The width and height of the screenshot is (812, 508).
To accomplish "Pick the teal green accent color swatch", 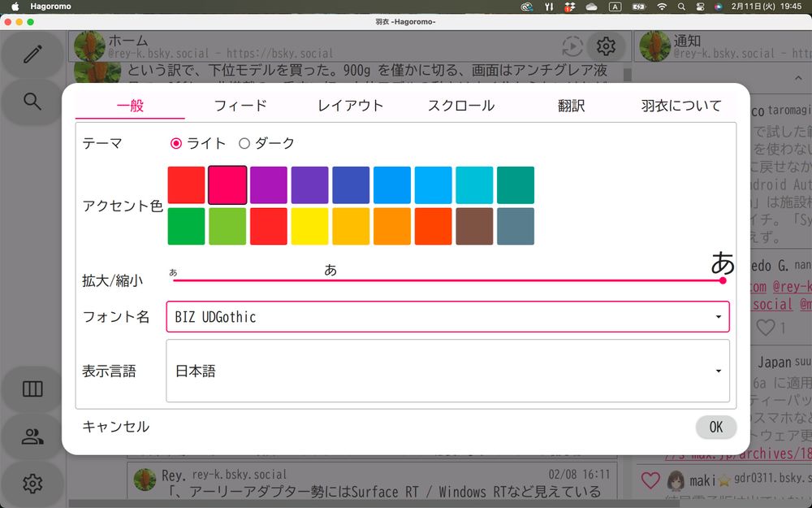I will 515,185.
